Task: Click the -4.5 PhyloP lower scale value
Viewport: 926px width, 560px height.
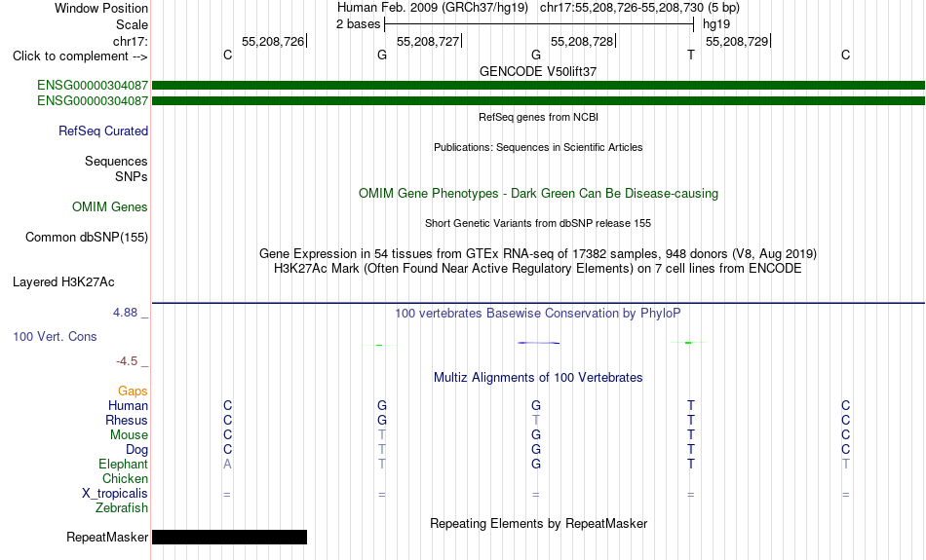Action: tap(127, 360)
